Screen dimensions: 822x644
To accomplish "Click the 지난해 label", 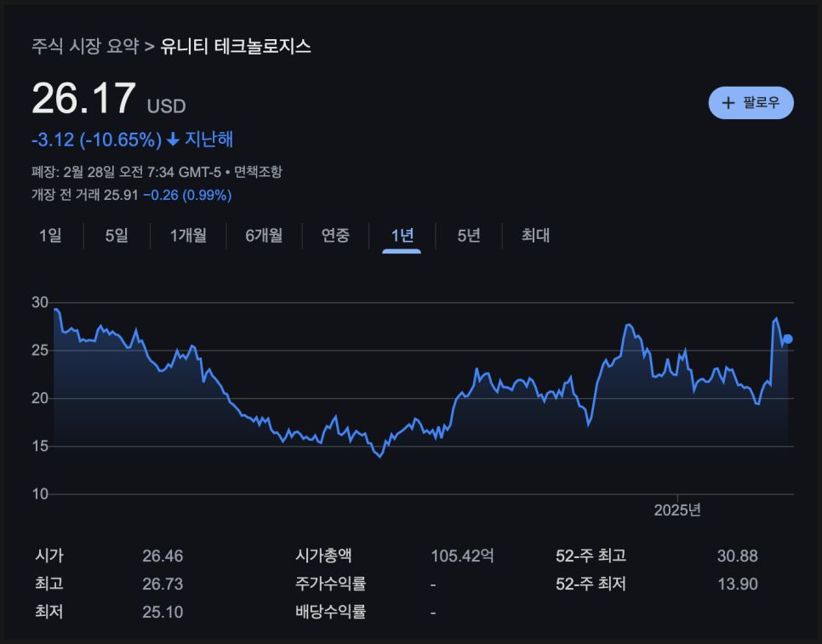I will click(209, 140).
